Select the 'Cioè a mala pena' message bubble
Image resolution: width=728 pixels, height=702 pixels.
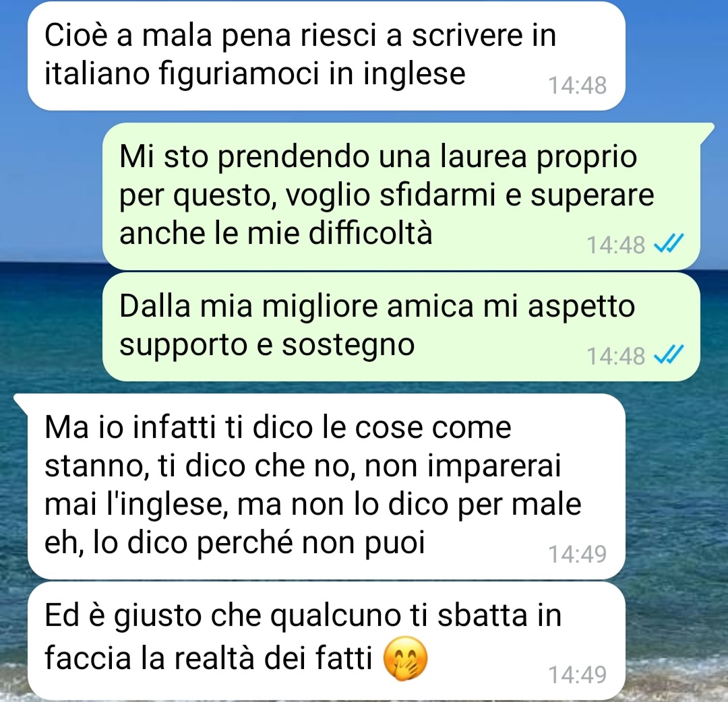pyautogui.click(x=326, y=56)
